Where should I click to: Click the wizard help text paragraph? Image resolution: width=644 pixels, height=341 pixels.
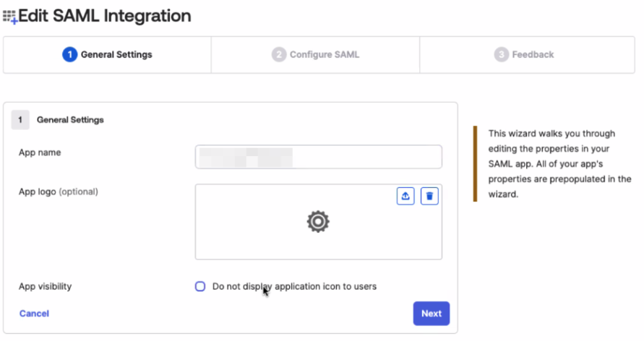(x=559, y=164)
